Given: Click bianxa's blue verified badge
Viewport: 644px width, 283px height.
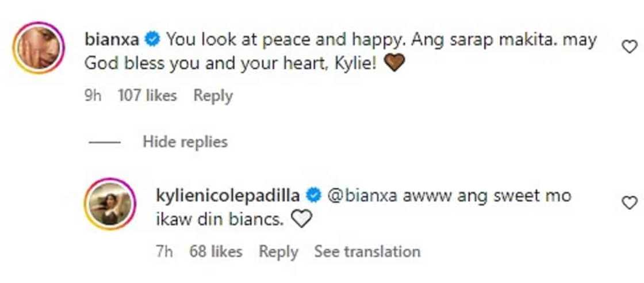Looking at the screenshot, I should [x=152, y=40].
